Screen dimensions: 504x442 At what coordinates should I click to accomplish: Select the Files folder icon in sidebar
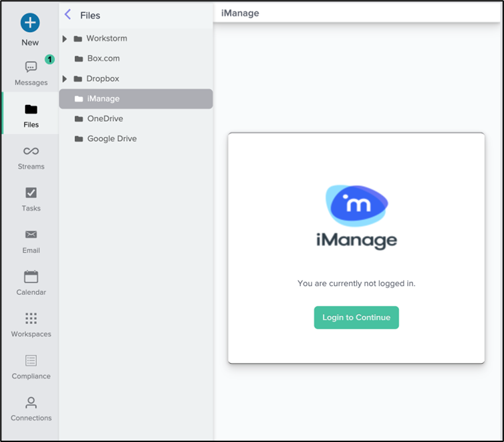coord(31,109)
